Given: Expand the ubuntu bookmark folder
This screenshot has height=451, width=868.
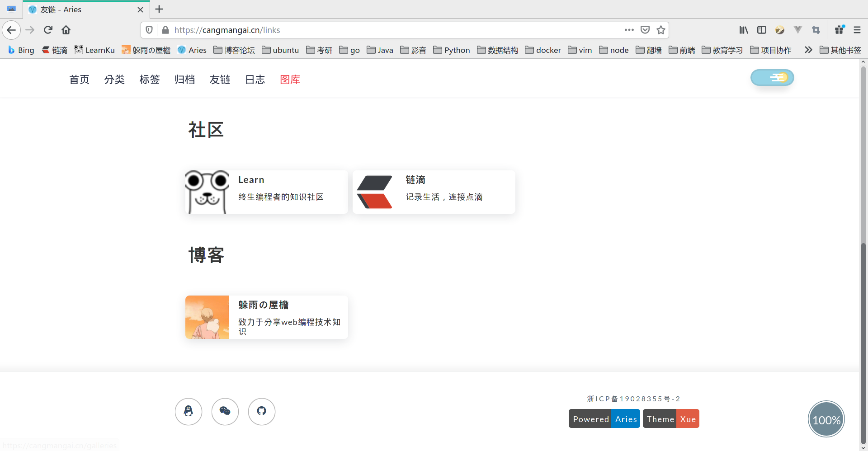Looking at the screenshot, I should (x=280, y=50).
